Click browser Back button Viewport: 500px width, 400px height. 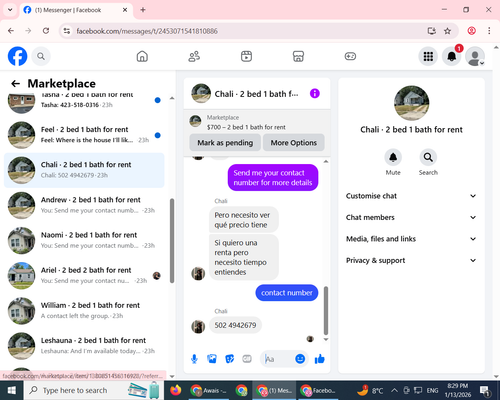(11, 31)
